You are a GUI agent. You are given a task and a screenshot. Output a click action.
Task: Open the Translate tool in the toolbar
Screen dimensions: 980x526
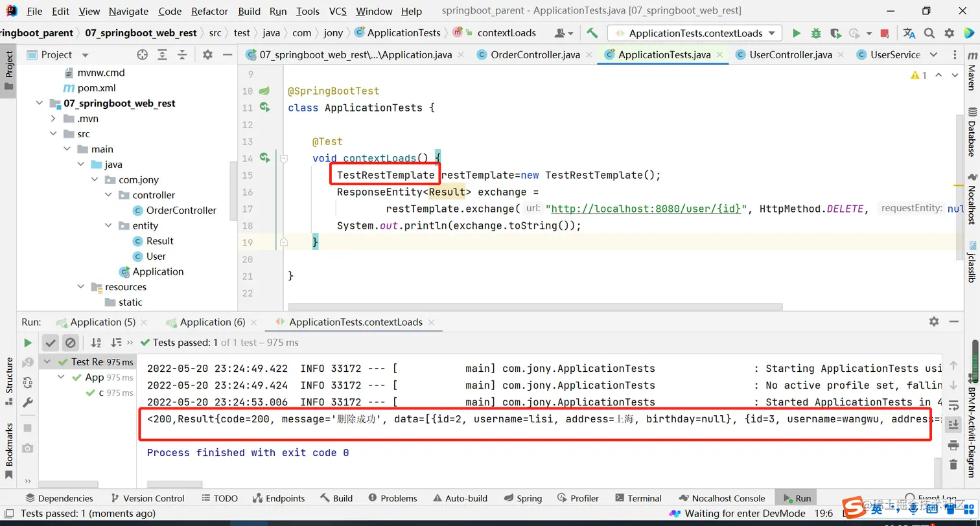[909, 33]
